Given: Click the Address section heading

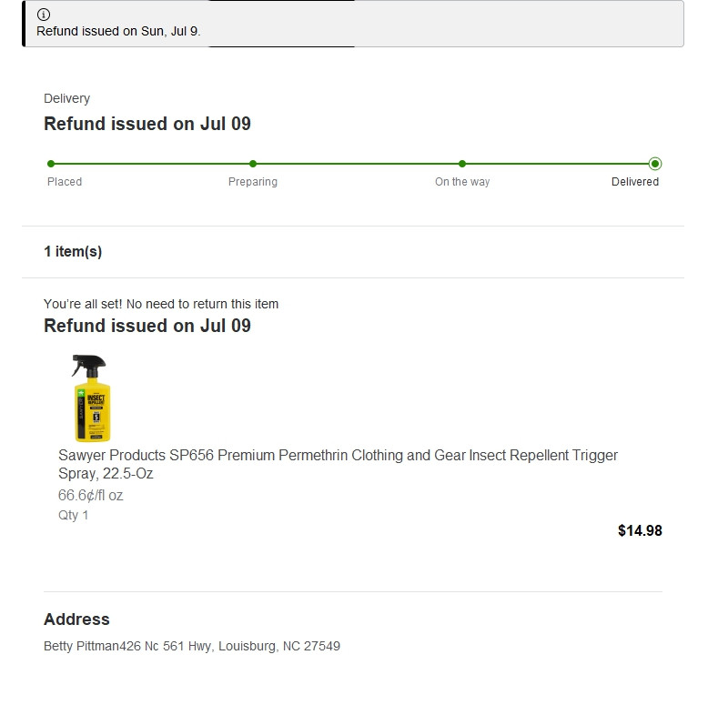Looking at the screenshot, I should [76, 619].
